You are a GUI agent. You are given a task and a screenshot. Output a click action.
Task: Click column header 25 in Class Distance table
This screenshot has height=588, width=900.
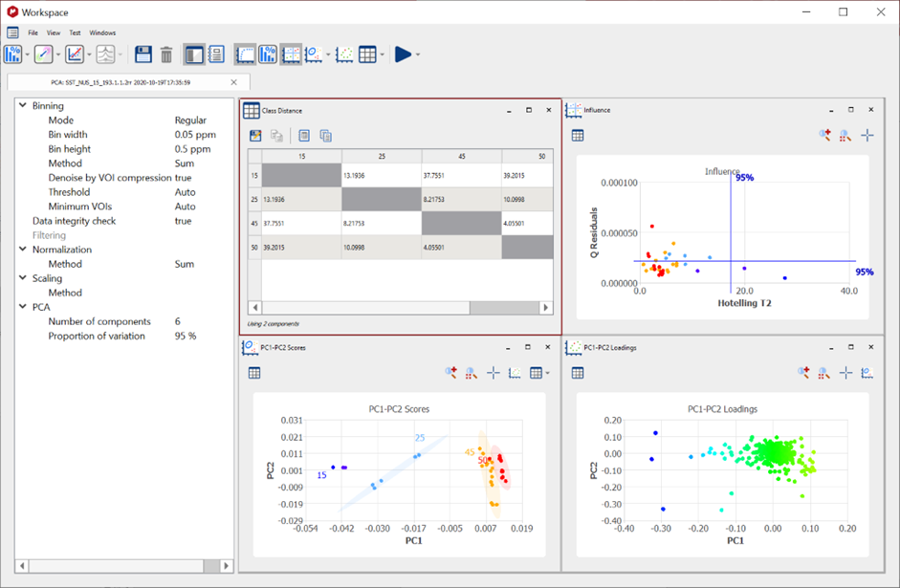click(x=382, y=156)
